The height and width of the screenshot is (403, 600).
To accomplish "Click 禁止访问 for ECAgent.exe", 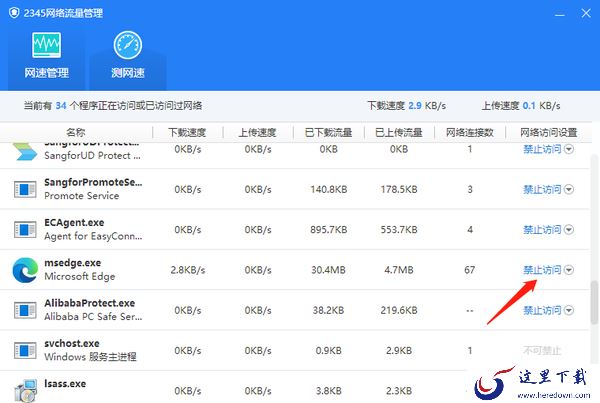I will 542,230.
